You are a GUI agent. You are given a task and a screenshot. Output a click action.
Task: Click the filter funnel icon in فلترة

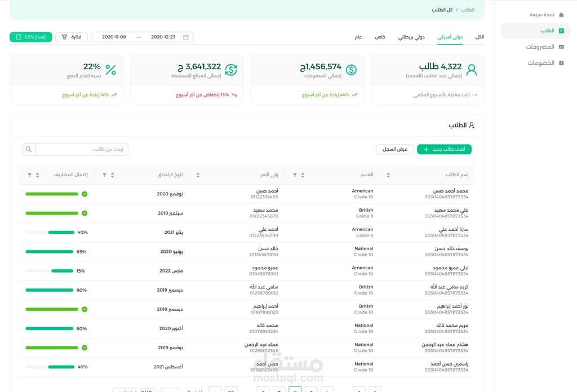(x=64, y=37)
